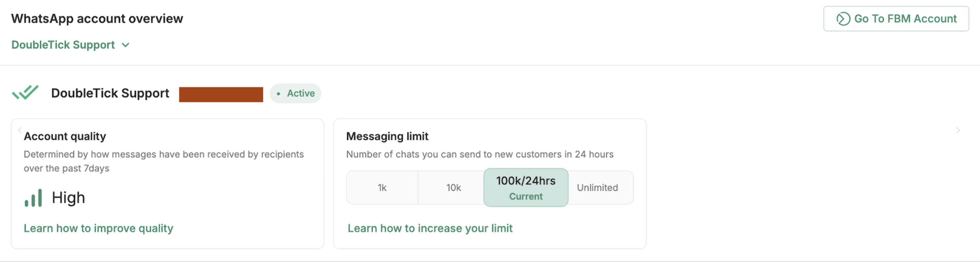The width and height of the screenshot is (980, 262).
Task: Select the 10k messaging limit tier
Action: 453,188
